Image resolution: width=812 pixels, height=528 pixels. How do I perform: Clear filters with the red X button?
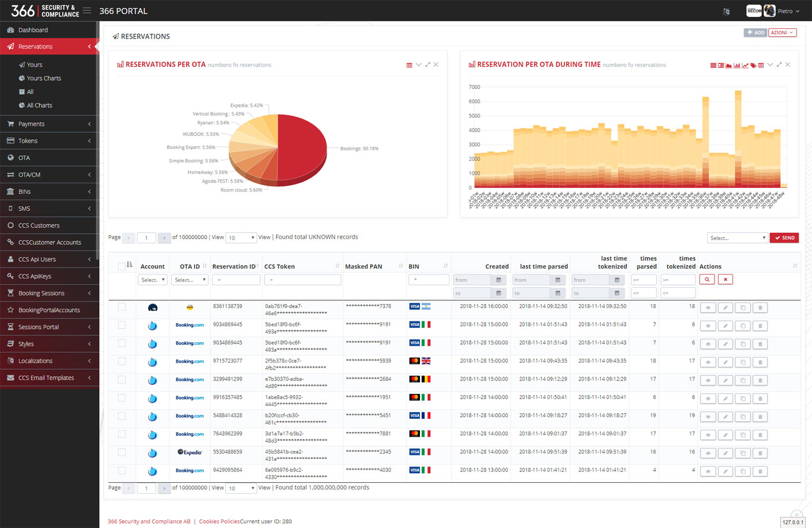coord(725,280)
